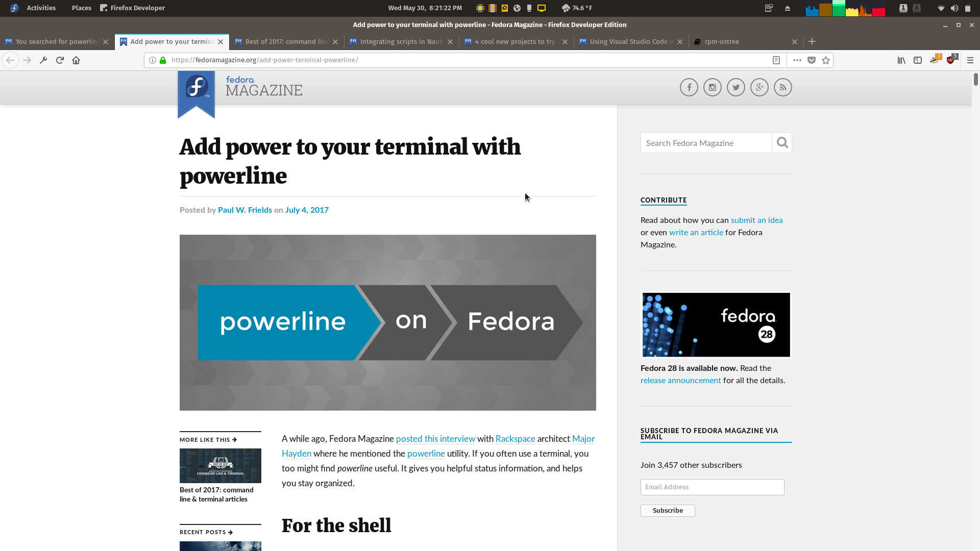
Task: Open the developer tools wrench icon
Action: click(43, 60)
